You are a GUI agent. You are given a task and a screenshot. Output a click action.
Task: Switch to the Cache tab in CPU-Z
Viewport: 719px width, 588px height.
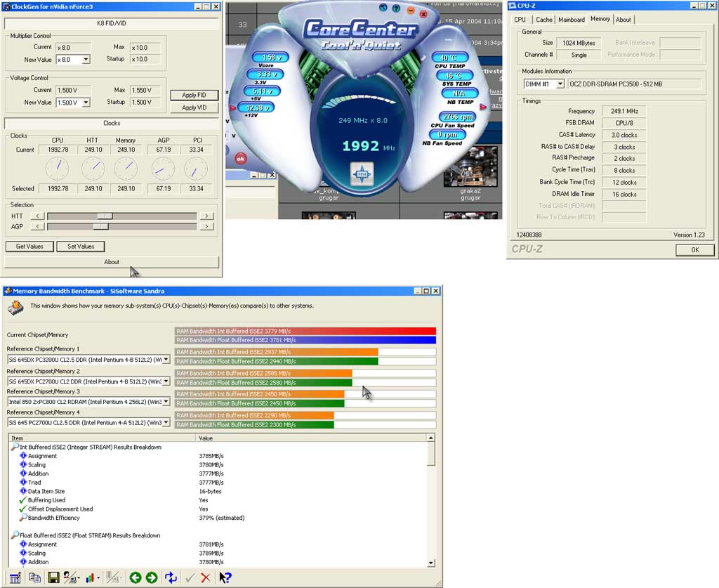pos(544,20)
